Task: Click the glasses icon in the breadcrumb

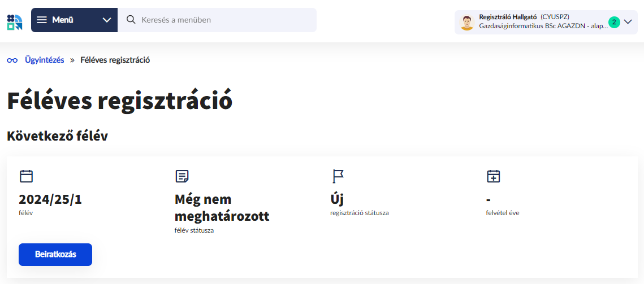Action: [x=12, y=60]
